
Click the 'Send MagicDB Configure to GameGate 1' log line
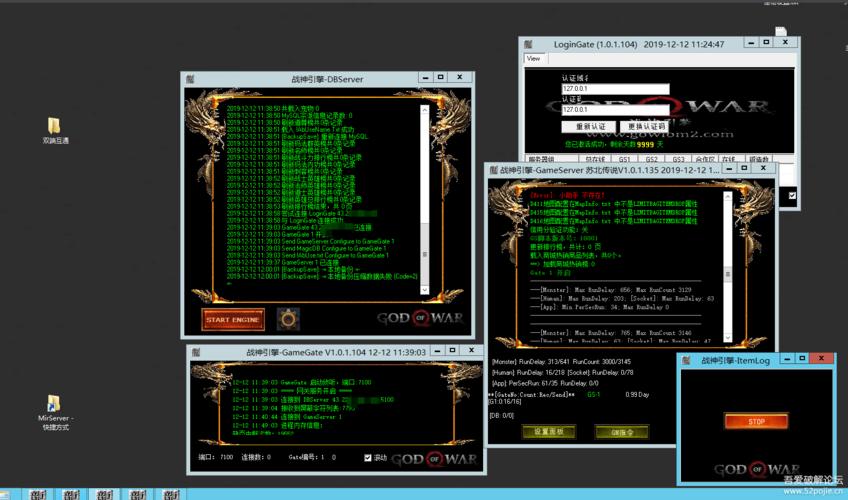tap(307, 249)
